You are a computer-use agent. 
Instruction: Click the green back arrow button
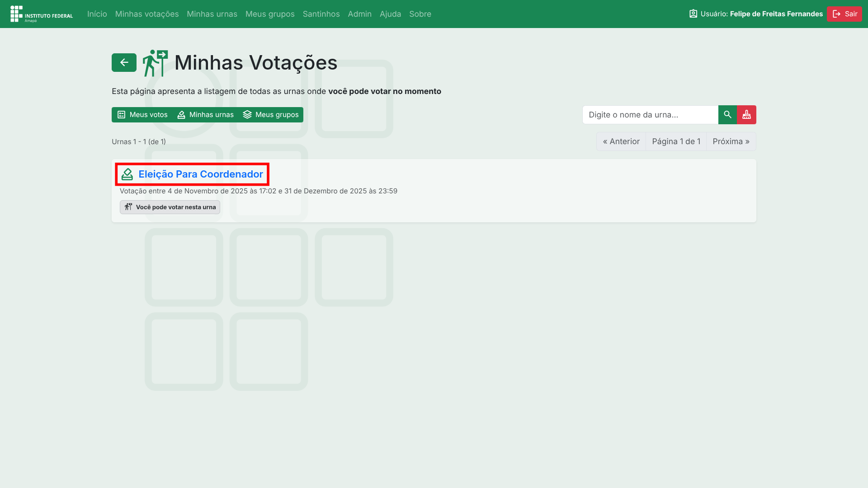(124, 62)
